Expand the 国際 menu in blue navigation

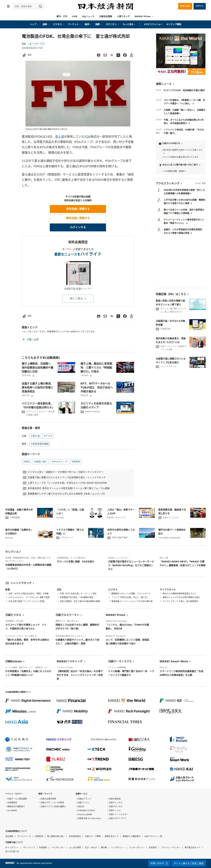pyautogui.click(x=98, y=24)
